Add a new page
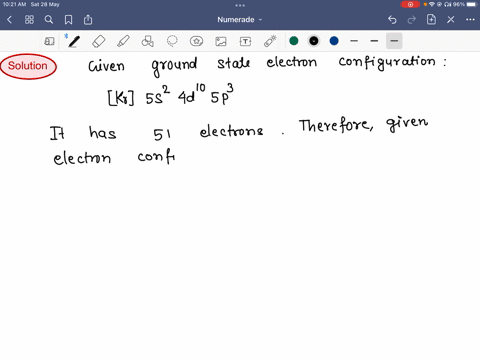480x360 pixels. tap(431, 19)
